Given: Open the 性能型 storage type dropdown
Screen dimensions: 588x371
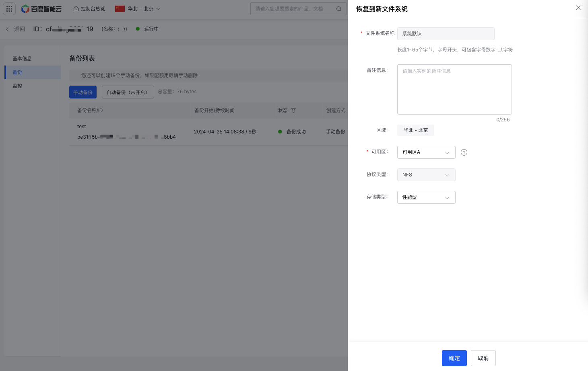Looking at the screenshot, I should 426,197.
